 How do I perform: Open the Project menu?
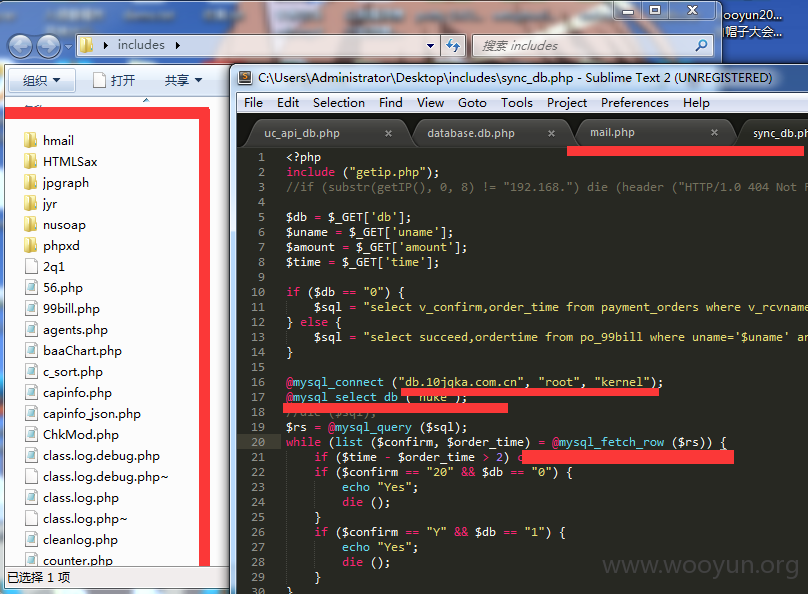pyautogui.click(x=567, y=103)
